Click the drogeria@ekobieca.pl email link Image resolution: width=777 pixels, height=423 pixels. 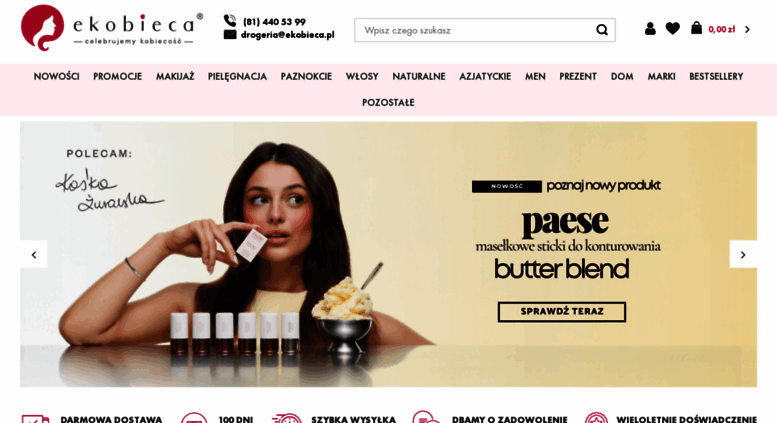click(287, 35)
